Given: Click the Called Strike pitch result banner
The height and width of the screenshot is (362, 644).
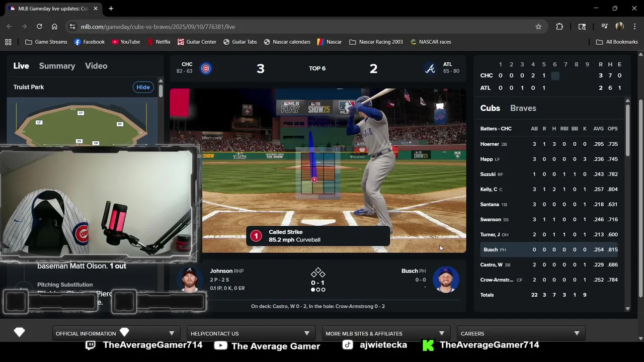Looking at the screenshot, I should tap(318, 236).
